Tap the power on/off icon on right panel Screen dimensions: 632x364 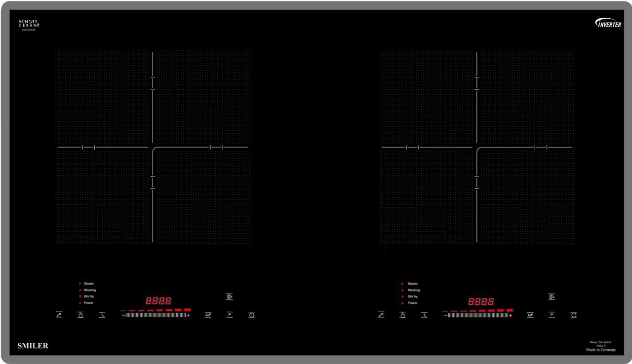(x=573, y=315)
